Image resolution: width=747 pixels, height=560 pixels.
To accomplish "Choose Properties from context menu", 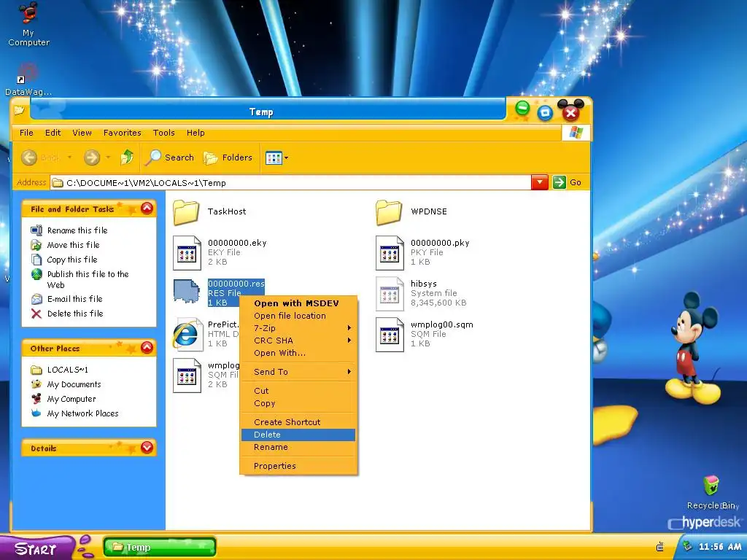I will click(298, 466).
